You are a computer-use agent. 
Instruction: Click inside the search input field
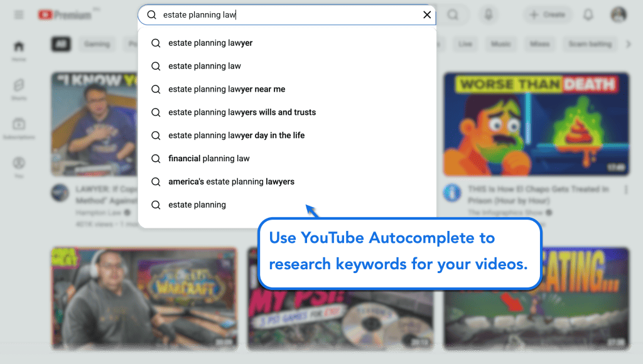pyautogui.click(x=287, y=15)
